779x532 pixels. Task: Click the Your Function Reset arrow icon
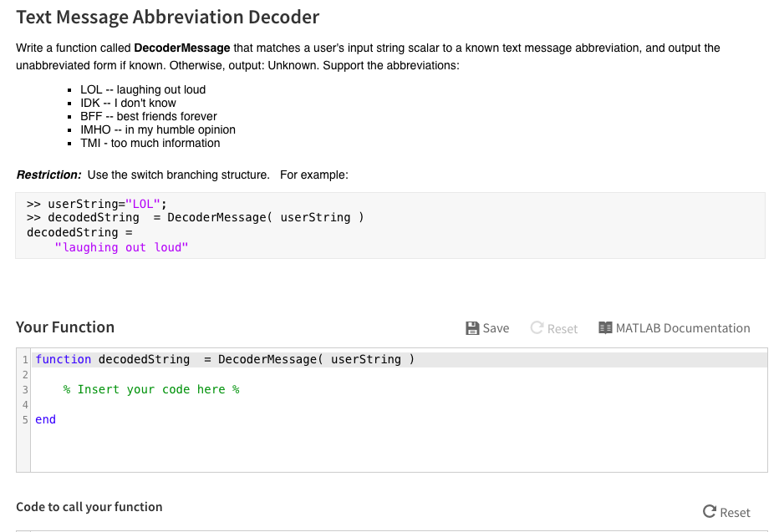537,327
